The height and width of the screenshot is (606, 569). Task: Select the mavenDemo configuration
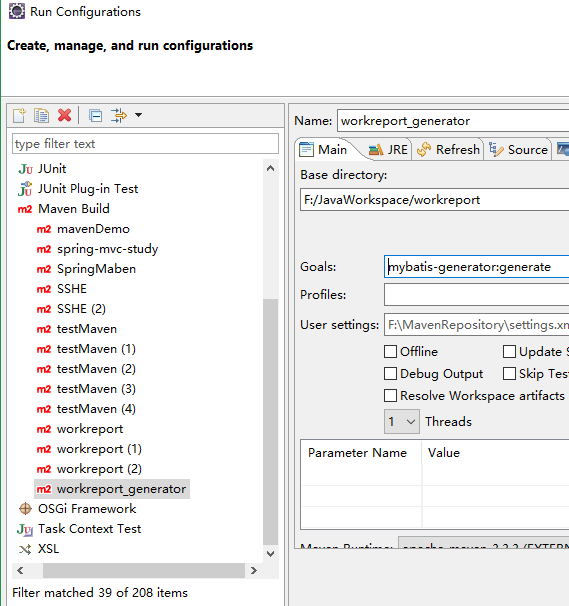click(93, 229)
